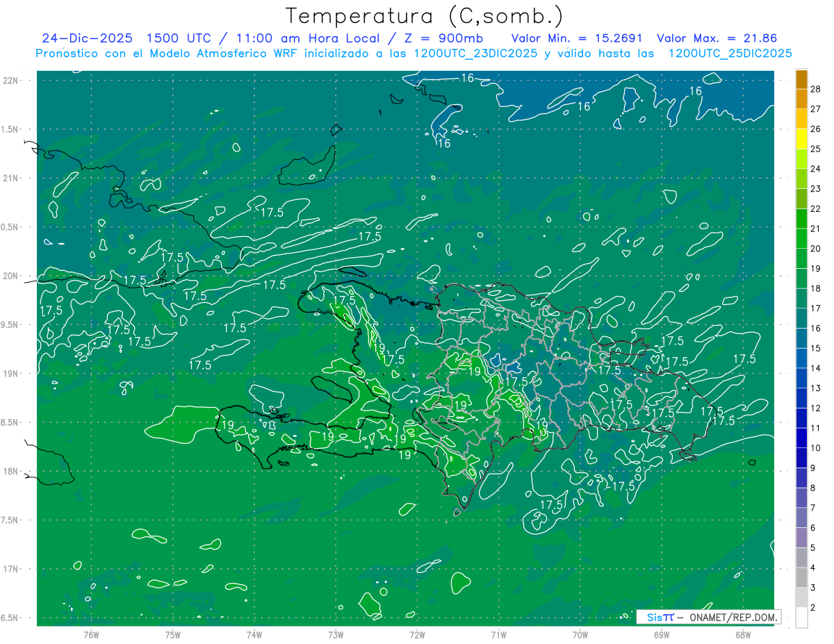834x644 pixels.
Task: Click legend scale value '8'
Action: 813,488
